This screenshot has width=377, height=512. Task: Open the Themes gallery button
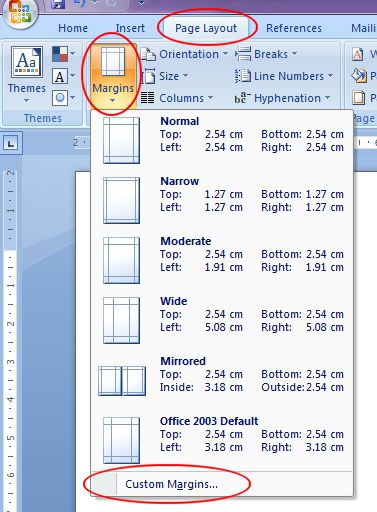pyautogui.click(x=26, y=74)
